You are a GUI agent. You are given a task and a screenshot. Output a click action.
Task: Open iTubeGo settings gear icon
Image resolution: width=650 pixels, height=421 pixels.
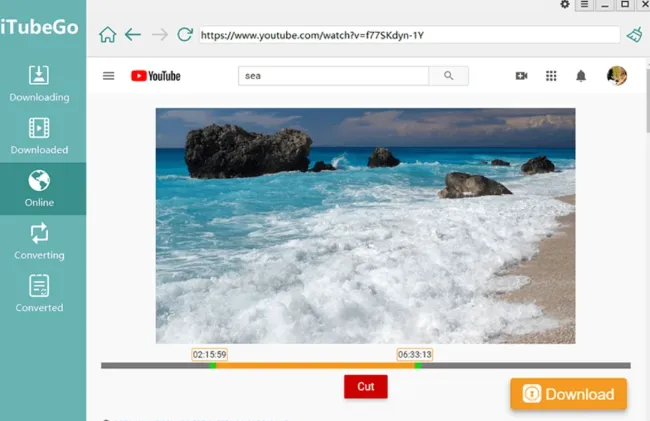565,4
